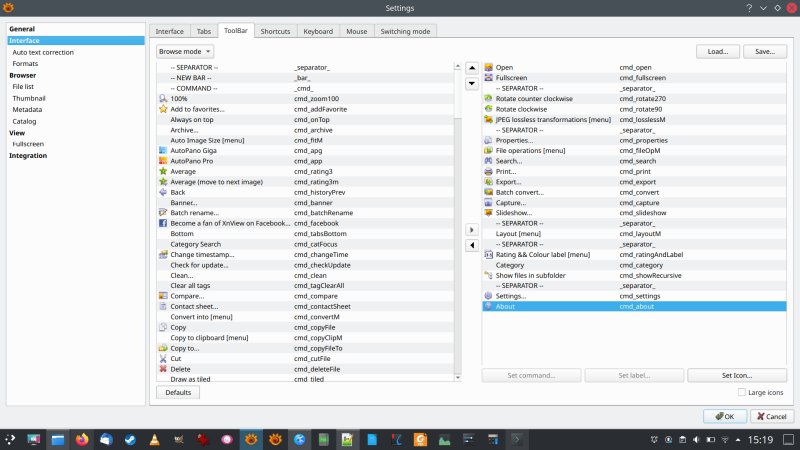Switch to the Shortcuts tab
Screen dimensions: 800x450
click(x=275, y=32)
